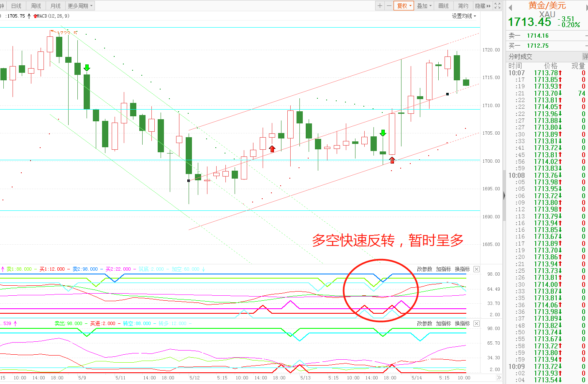Click 改参数 in the 卖出/买进 indicator panel
The image size is (588, 384).
424,323
